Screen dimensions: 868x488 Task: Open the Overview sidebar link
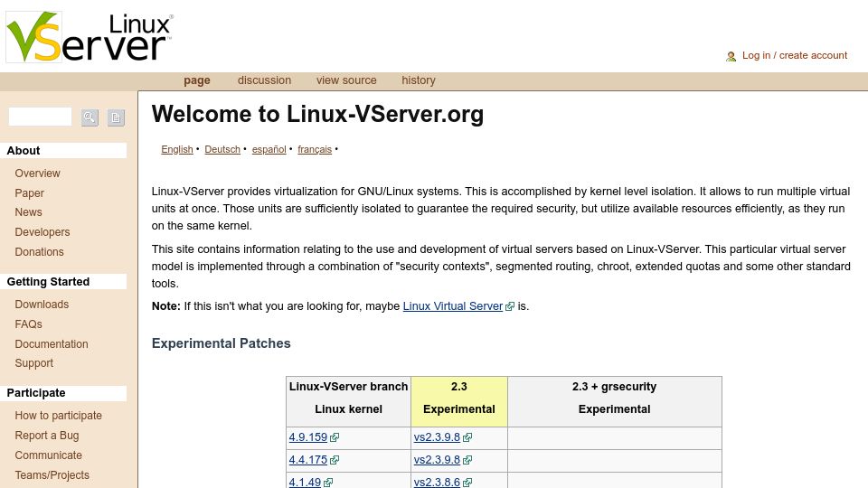tap(38, 174)
